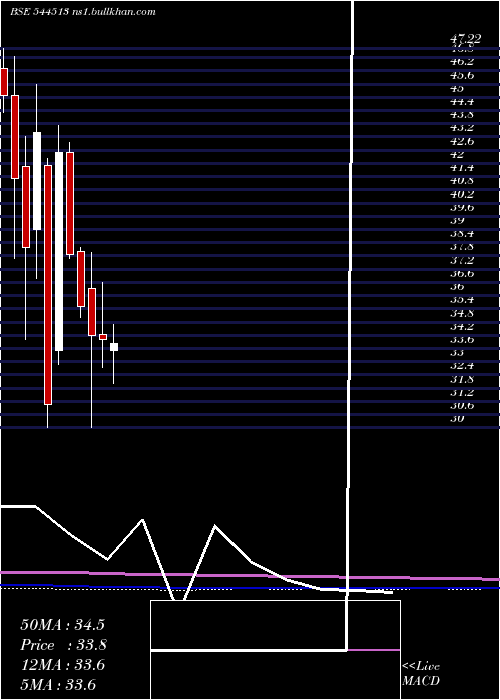500x700 pixels.
Task: Click the tallest white candlestick body
Action: coord(59,251)
